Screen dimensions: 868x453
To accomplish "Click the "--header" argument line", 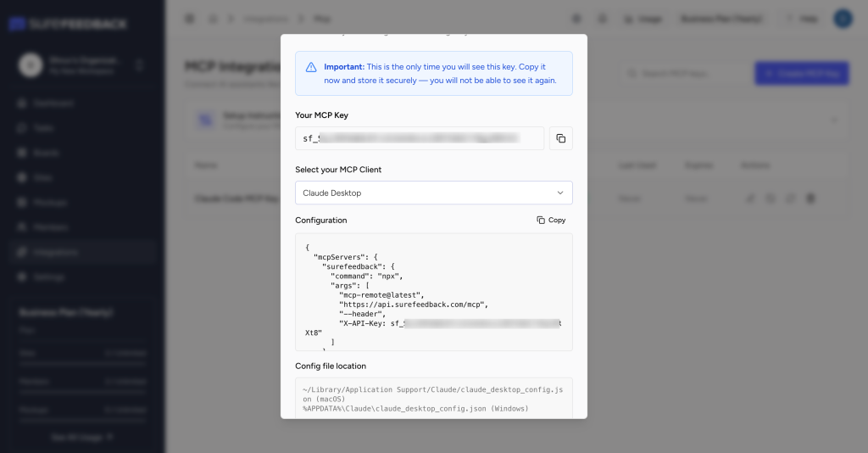I will point(362,314).
